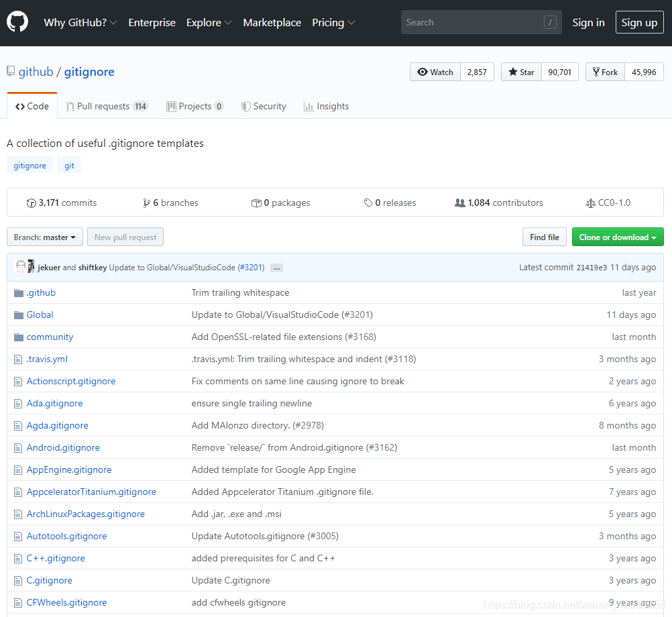
Task: Click the Sign in link
Action: [x=588, y=22]
